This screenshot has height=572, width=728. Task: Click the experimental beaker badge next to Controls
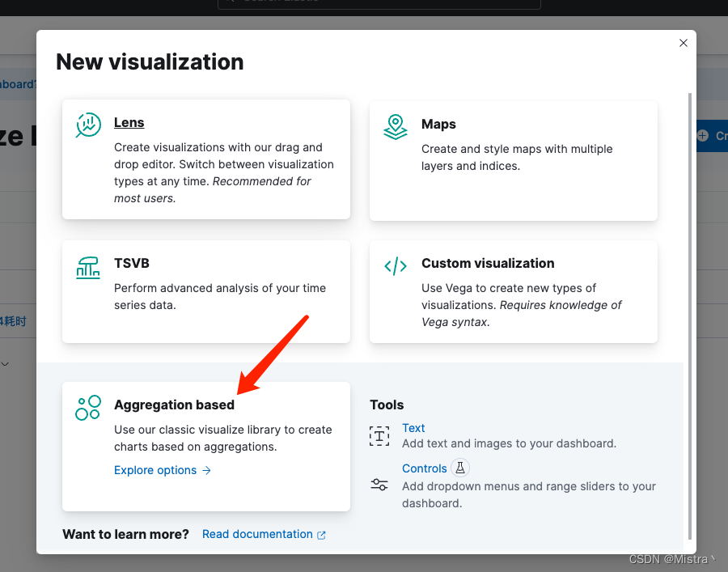pos(460,468)
